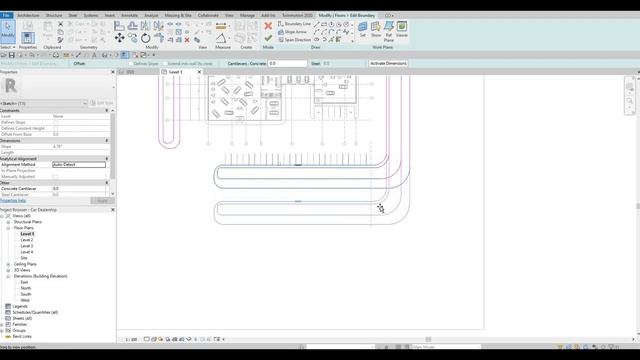Toggle the Defines Slope checkbox in options bar
Viewport: 640px width, 360px height.
(x=131, y=64)
